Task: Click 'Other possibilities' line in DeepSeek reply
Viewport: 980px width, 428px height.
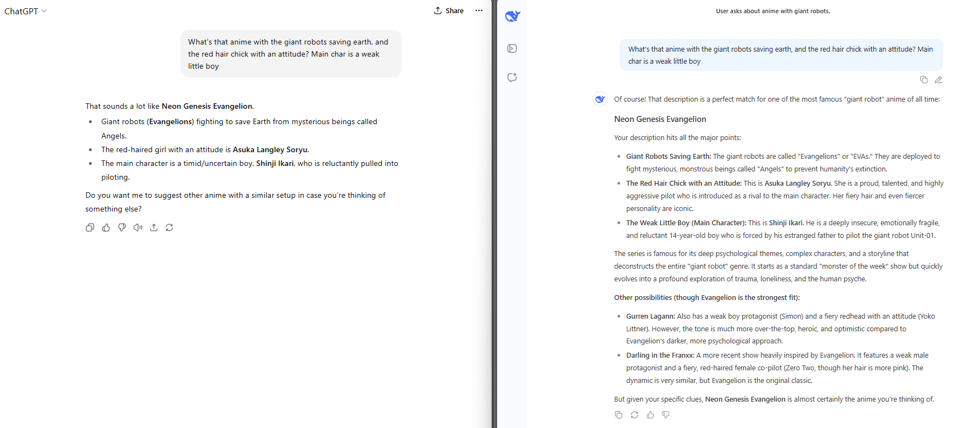Action: coord(707,298)
